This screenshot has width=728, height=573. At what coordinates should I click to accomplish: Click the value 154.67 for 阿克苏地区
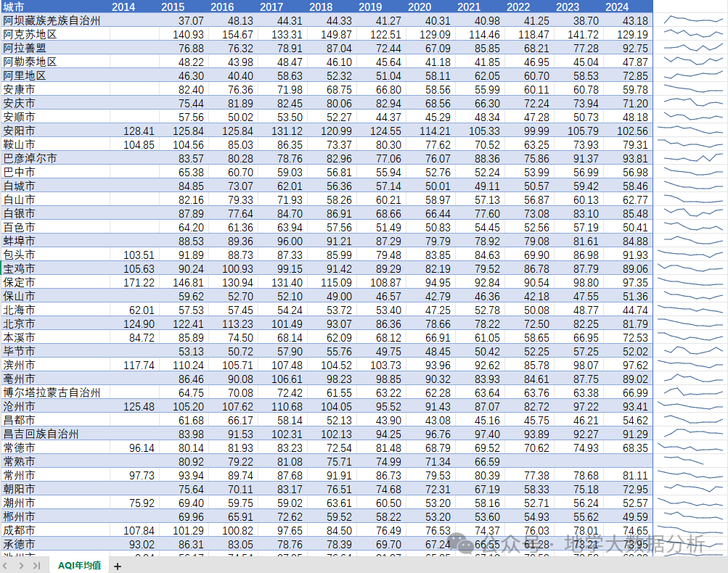tap(237, 35)
